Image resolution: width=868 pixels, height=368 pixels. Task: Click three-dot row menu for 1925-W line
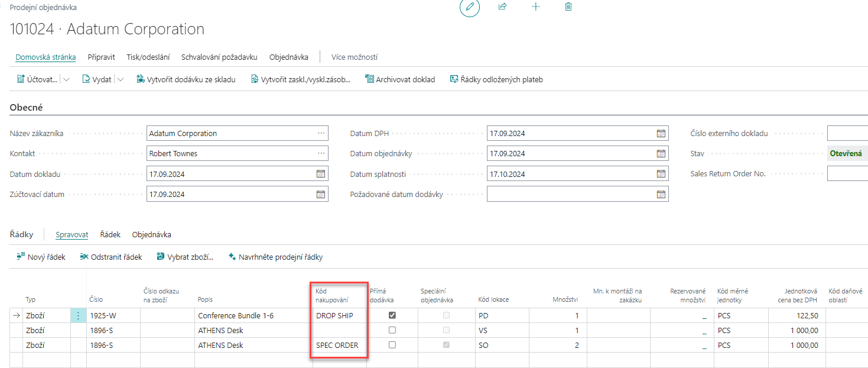click(x=78, y=316)
